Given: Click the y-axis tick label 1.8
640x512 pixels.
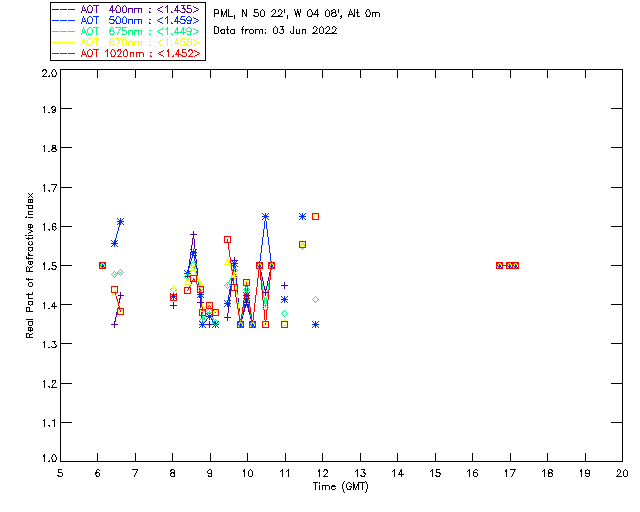Looking at the screenshot, I should point(49,148).
